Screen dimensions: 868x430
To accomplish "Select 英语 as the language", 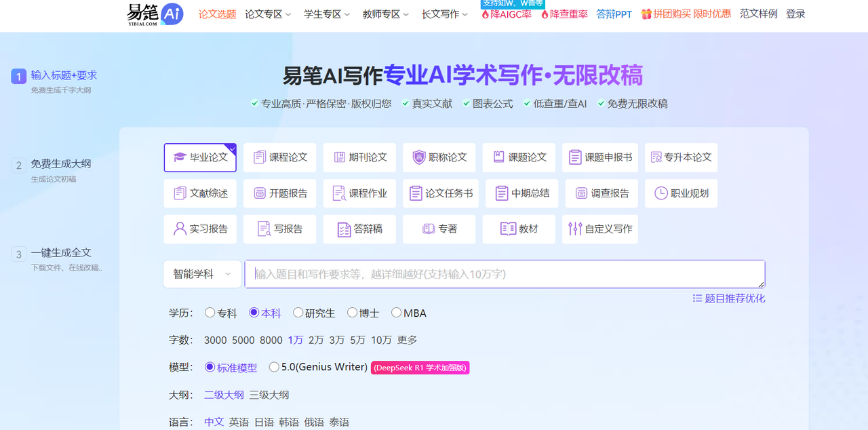I will tap(239, 422).
